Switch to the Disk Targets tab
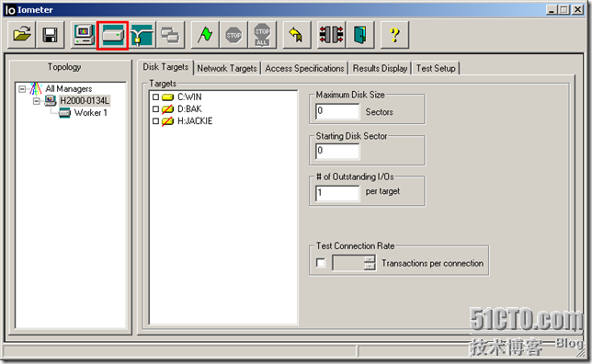This screenshot has width=592, height=364. [165, 67]
